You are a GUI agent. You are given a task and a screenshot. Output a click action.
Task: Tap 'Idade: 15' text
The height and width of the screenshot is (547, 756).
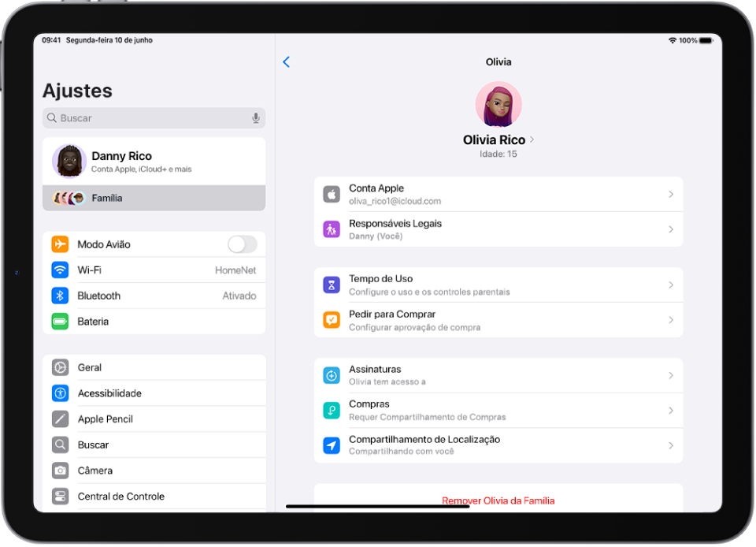pyautogui.click(x=498, y=154)
